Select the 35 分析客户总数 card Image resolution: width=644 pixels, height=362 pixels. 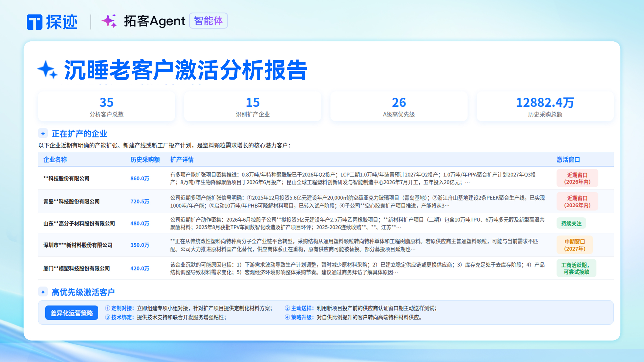(x=106, y=107)
